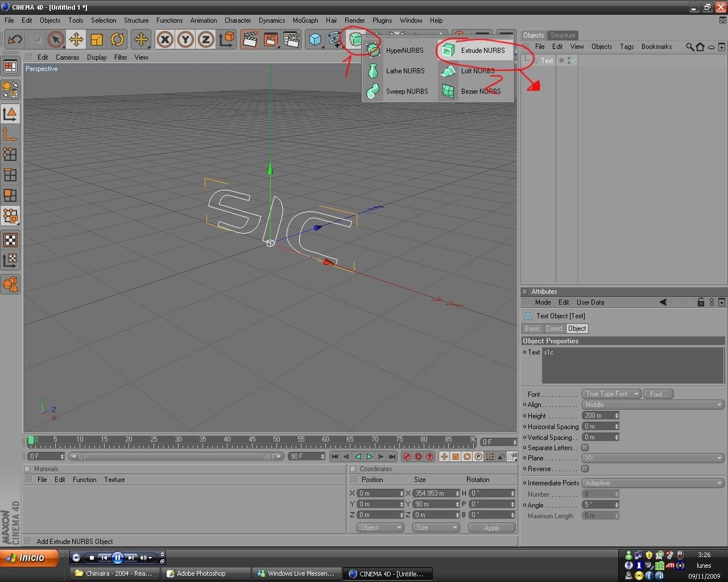Toggle X-axis lock button
728x582 pixels.
click(x=165, y=39)
